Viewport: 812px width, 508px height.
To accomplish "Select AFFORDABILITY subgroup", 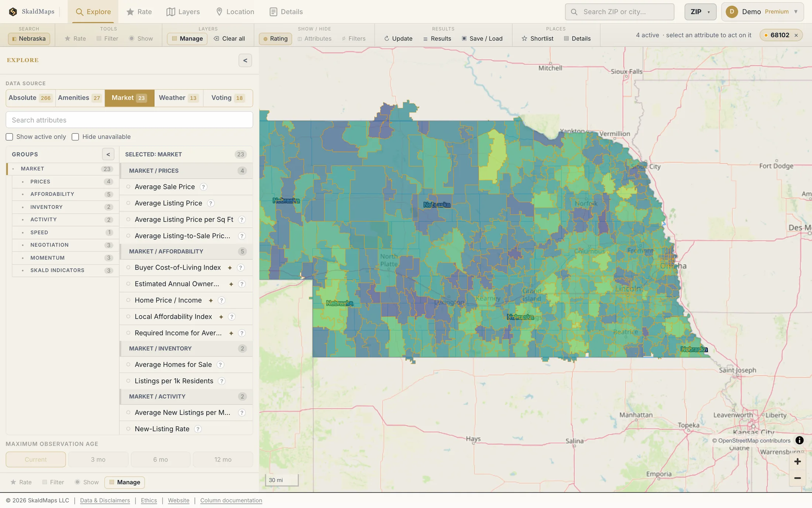I will (65, 194).
